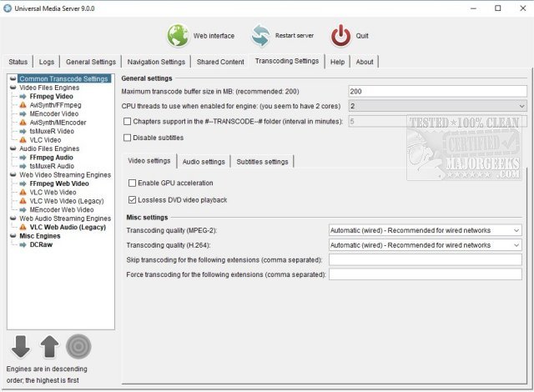Select the Video settings sub-tab
This screenshot has height=392, width=534.
149,161
